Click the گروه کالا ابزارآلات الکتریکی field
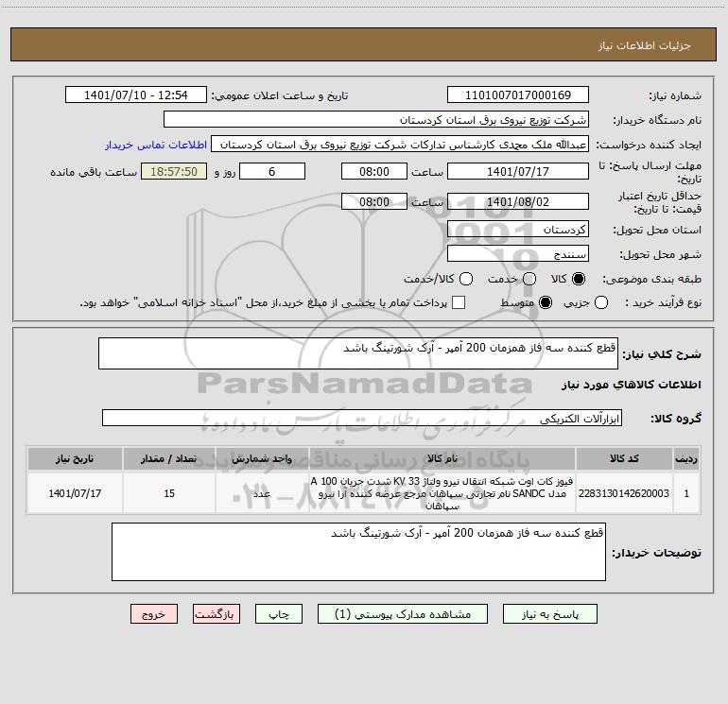728x704 pixels. click(362, 418)
